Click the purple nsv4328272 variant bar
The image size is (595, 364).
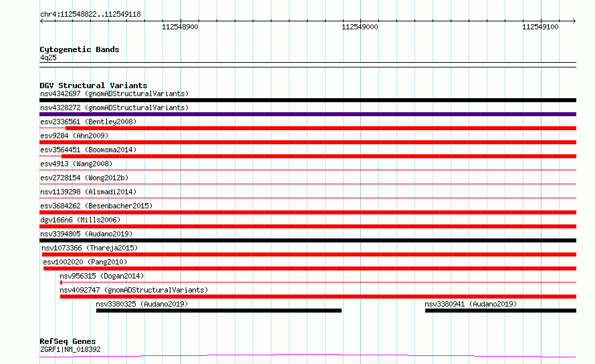308,114
